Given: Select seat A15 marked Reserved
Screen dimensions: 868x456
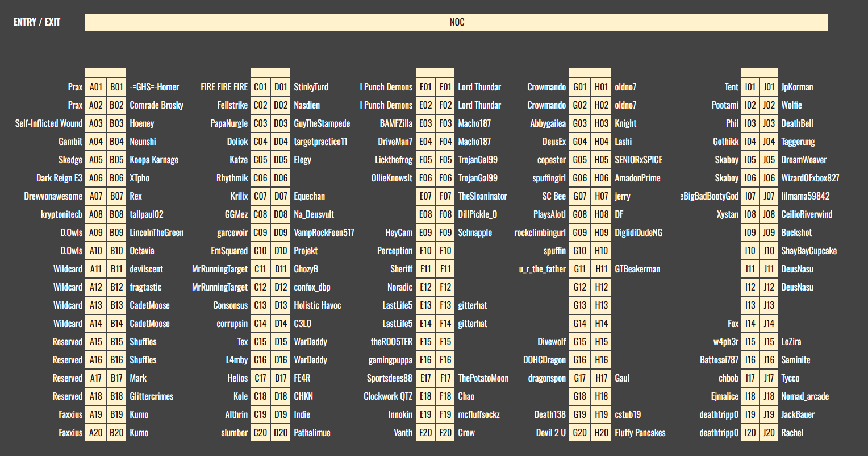Looking at the screenshot, I should point(95,342).
